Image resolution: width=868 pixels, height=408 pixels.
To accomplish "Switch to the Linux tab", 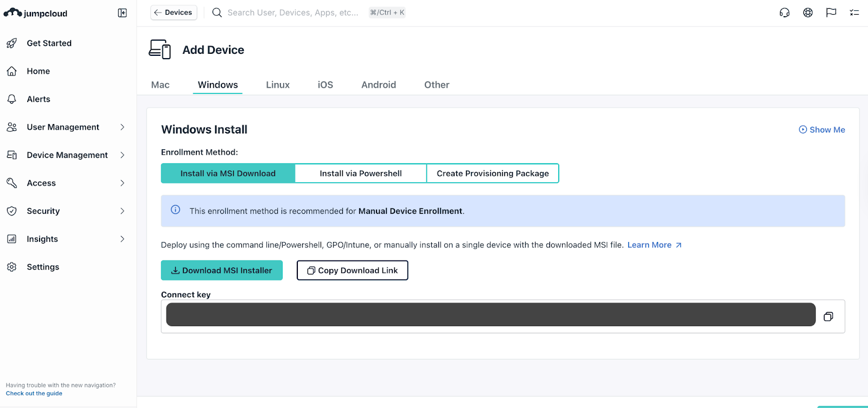I will [x=278, y=85].
